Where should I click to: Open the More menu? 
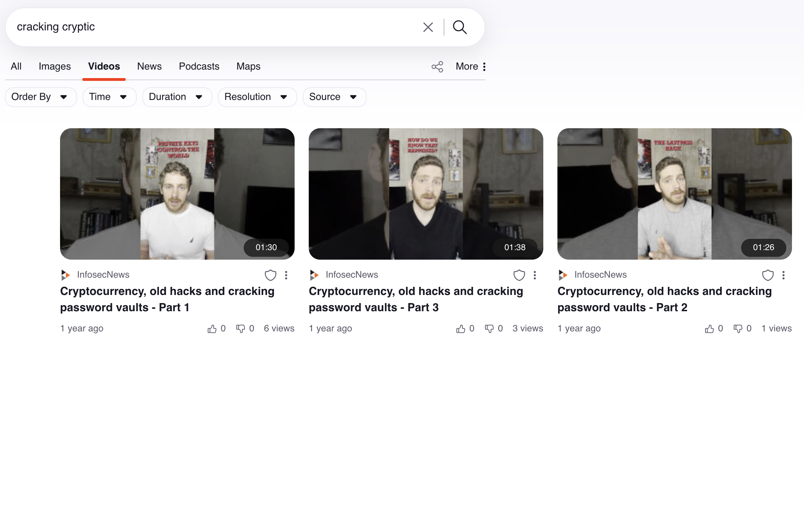pos(471,66)
